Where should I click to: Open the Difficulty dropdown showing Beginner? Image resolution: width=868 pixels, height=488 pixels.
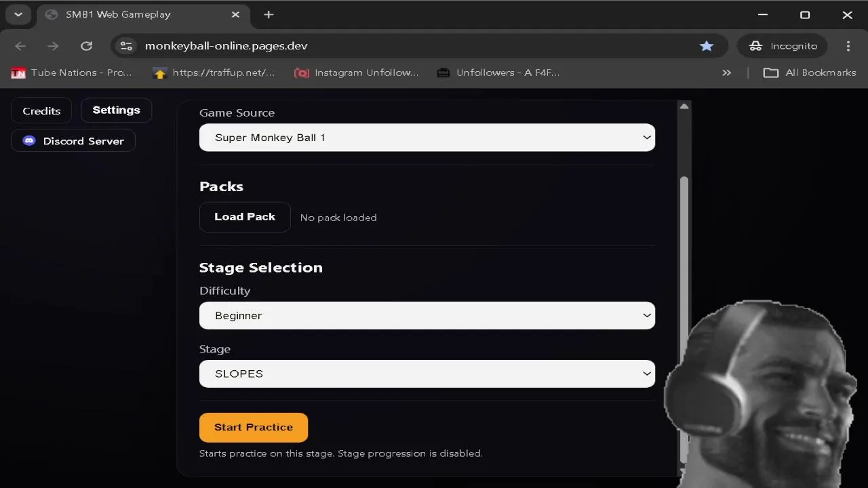click(427, 316)
